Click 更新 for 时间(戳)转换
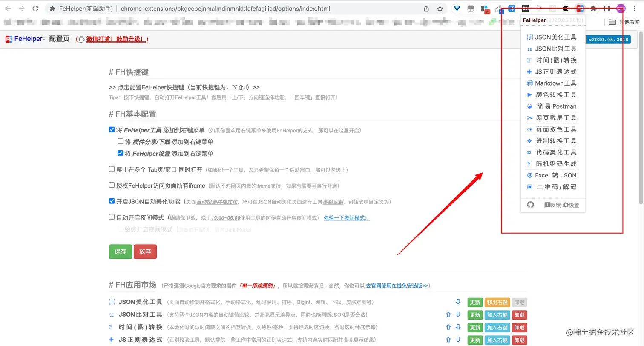This screenshot has width=644, height=346. point(475,328)
